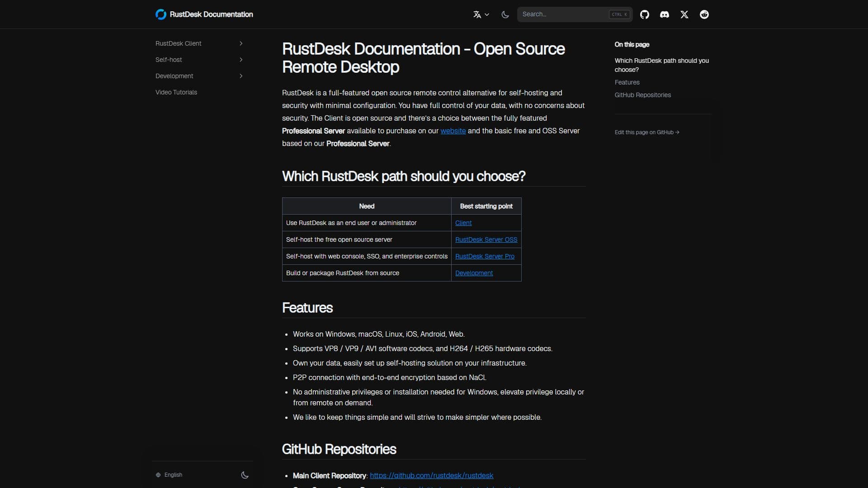Click 'Build or package RustDesk from source' cell
The height and width of the screenshot is (488, 868).
[x=367, y=273]
